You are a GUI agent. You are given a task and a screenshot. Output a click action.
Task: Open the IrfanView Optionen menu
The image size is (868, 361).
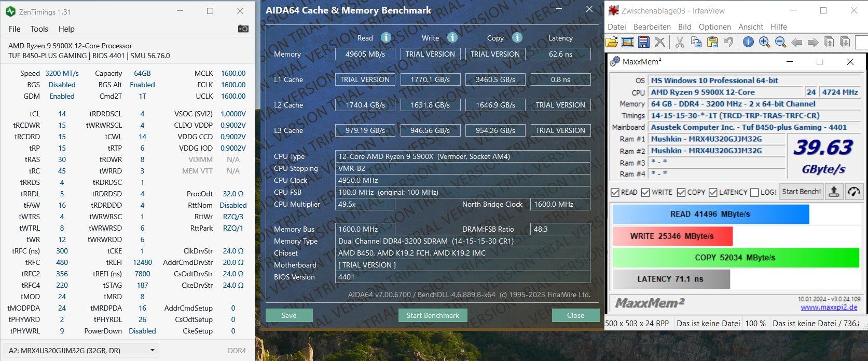(715, 27)
